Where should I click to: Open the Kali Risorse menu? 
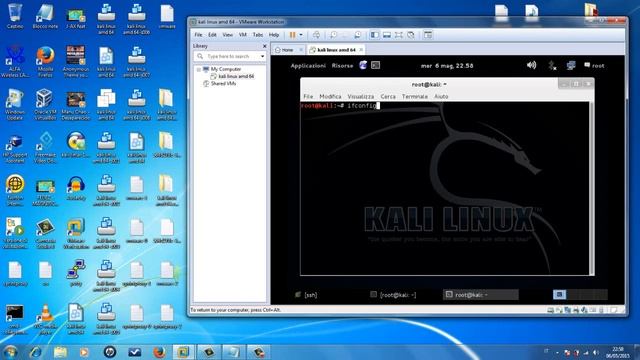[342, 66]
